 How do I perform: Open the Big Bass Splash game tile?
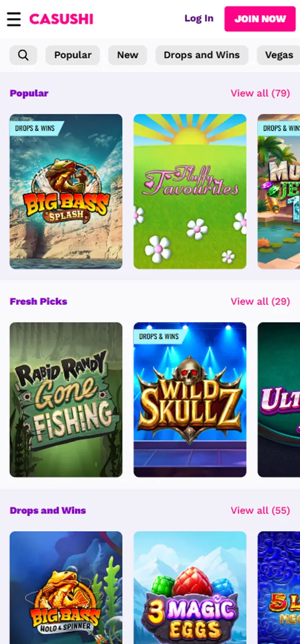point(66,192)
